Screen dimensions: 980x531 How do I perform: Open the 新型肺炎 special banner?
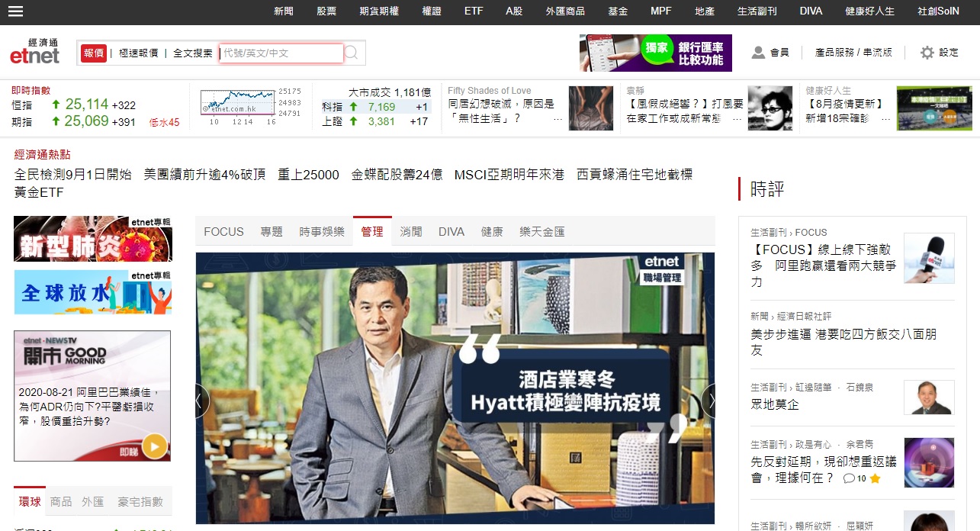click(x=93, y=239)
